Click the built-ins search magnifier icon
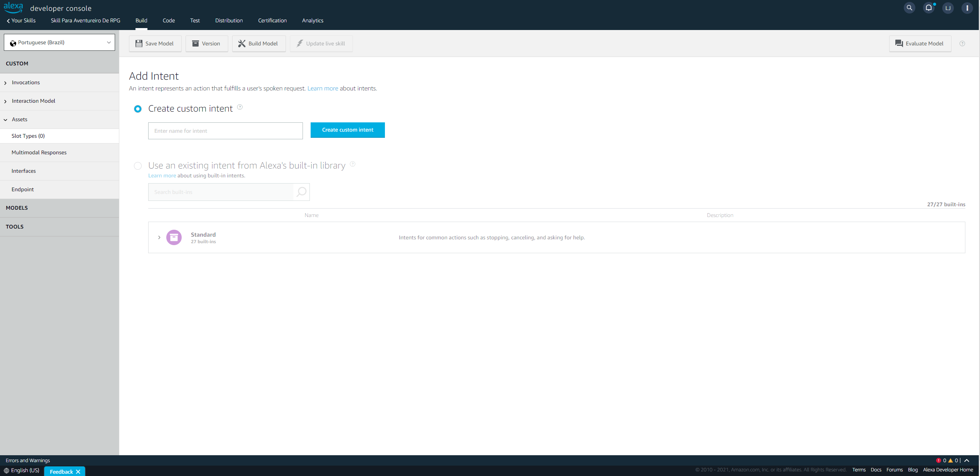 coord(301,192)
